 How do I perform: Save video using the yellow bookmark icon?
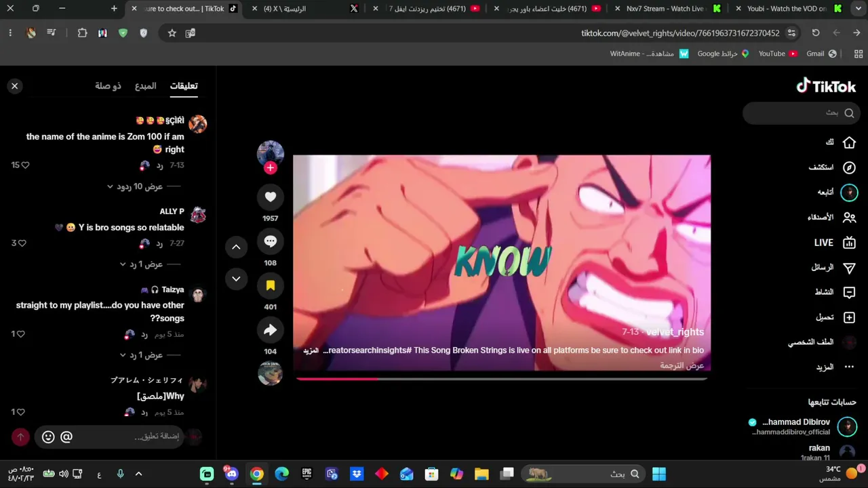270,285
